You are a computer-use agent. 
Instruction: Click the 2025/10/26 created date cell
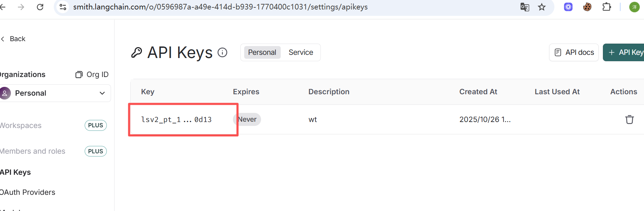pyautogui.click(x=485, y=120)
